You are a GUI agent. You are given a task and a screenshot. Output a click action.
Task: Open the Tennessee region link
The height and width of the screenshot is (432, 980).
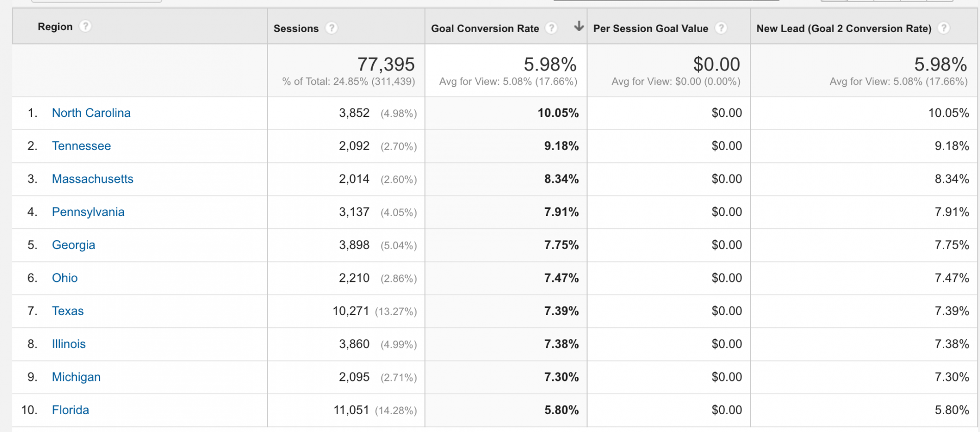81,146
